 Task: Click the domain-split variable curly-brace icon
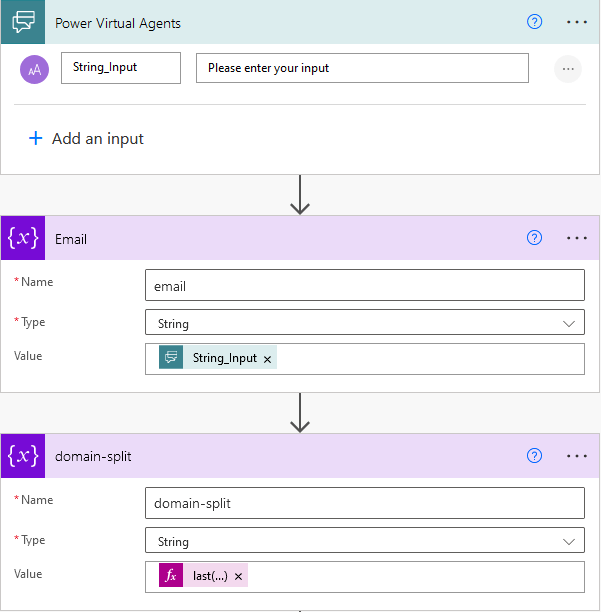(23, 456)
